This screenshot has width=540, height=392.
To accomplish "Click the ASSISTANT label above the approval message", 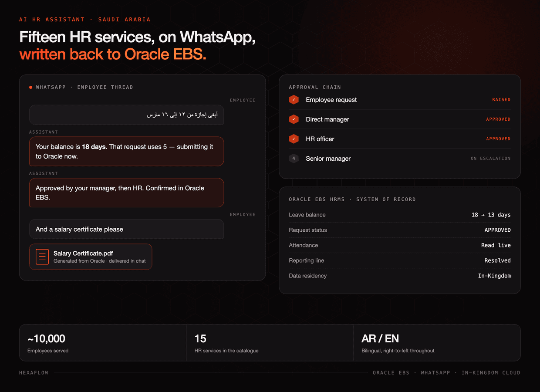I will tap(44, 173).
